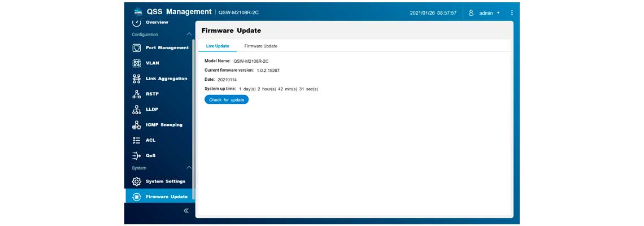The width and height of the screenshot is (644, 226).
Task: Select the IGMP Snooping icon
Action: (136, 125)
